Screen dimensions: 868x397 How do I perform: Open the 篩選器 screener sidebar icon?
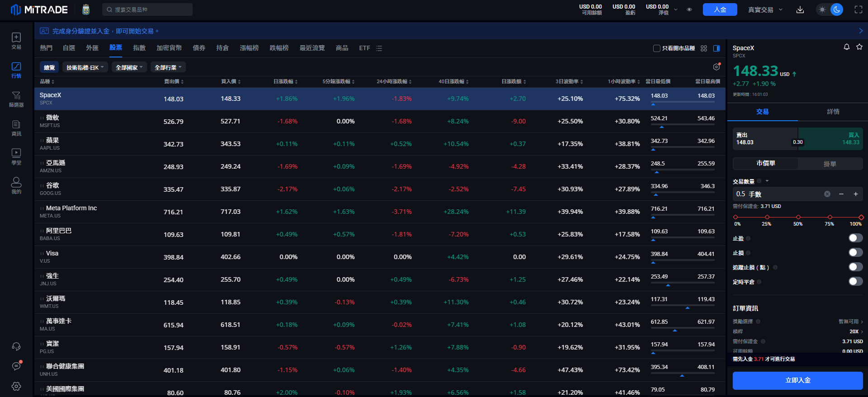click(16, 99)
